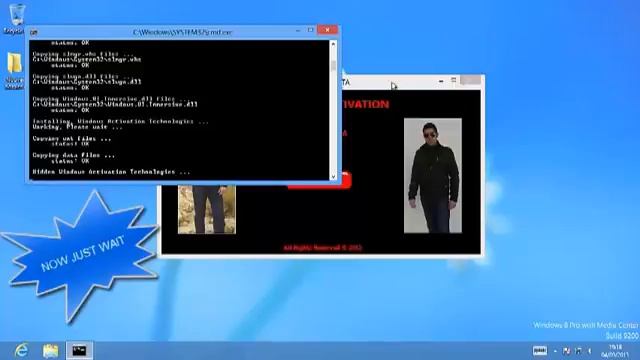Click the 'Installing Windows Activation Technologies ...' line
Viewport: 640px width, 360px height.
tap(120, 121)
